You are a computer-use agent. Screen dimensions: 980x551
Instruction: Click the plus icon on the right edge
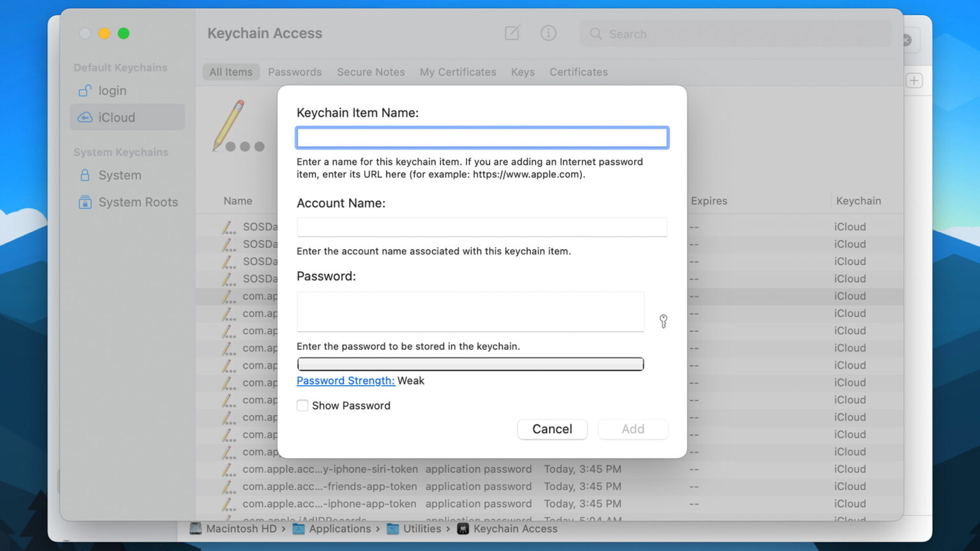[914, 80]
